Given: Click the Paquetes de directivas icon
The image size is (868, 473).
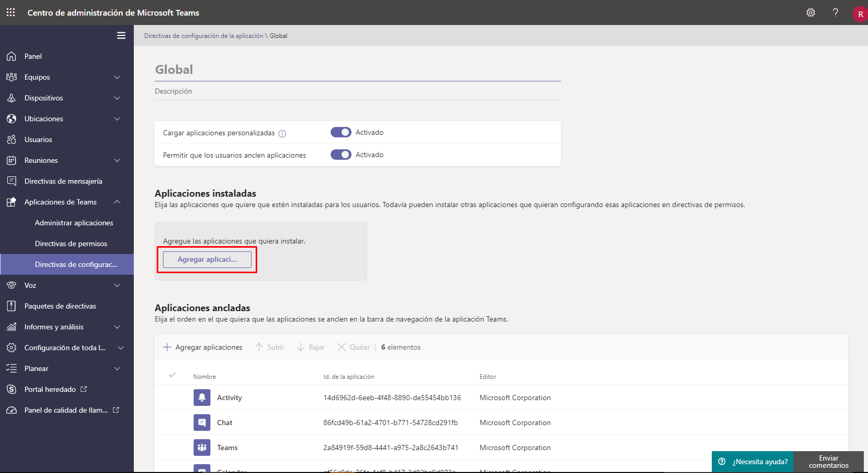Looking at the screenshot, I should (x=11, y=306).
